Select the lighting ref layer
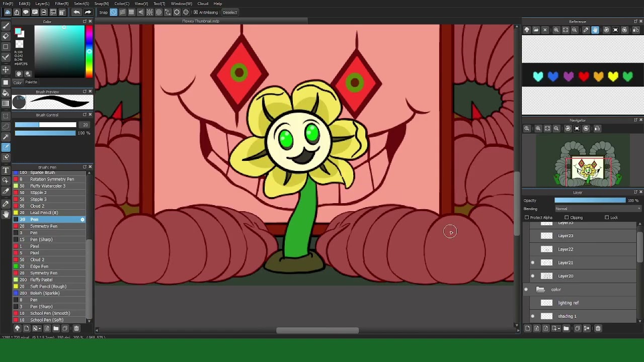Screen dimensions: 644x362 584,303
